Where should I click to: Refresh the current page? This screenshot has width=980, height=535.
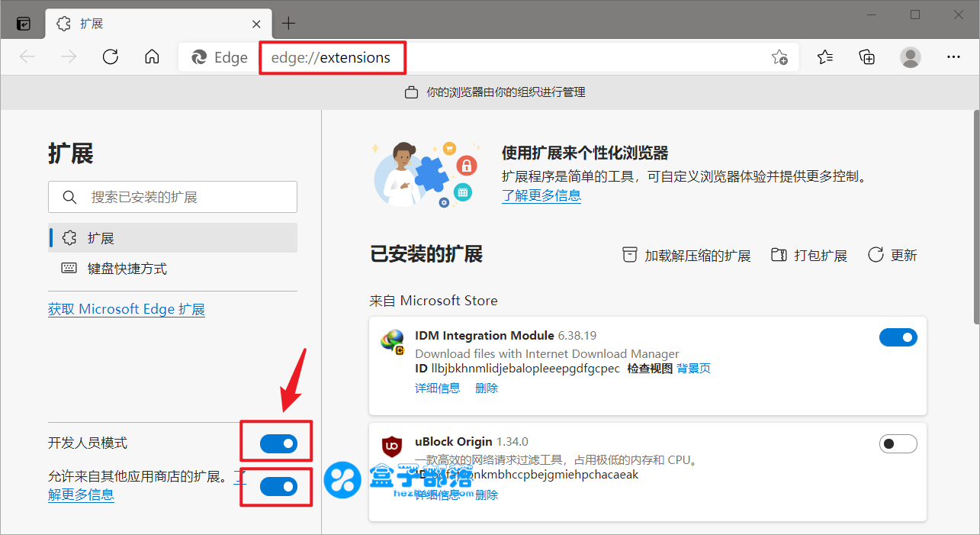coord(111,57)
